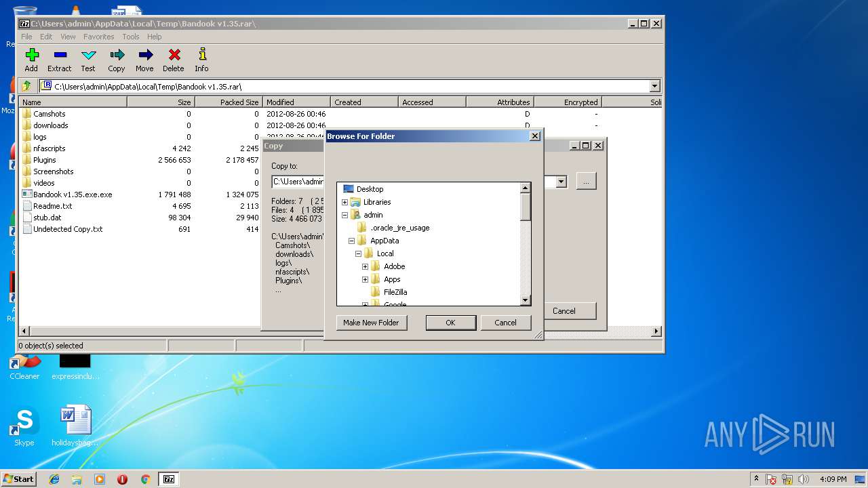
Task: Open the Tools menu
Action: coord(131,37)
